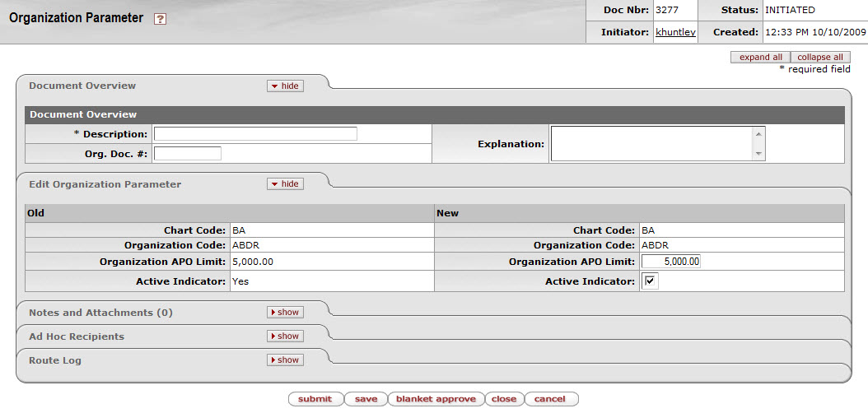Click the Explanation text area

point(651,143)
